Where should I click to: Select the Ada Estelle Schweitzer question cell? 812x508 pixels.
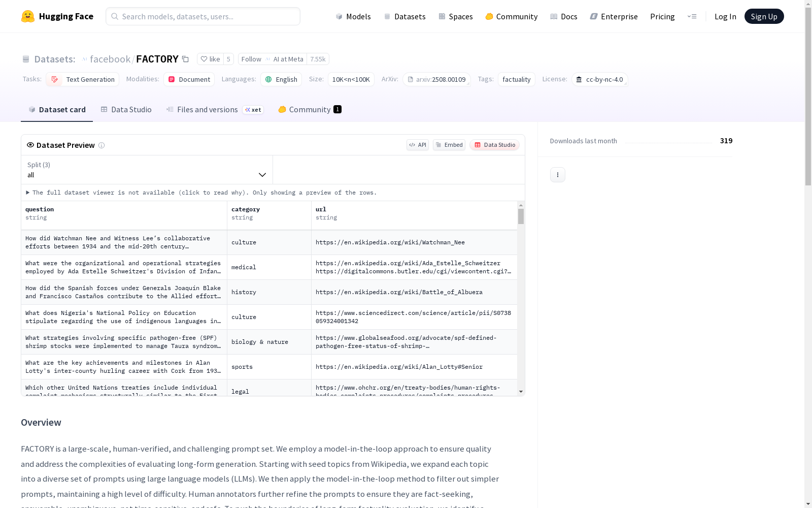pyautogui.click(x=124, y=267)
